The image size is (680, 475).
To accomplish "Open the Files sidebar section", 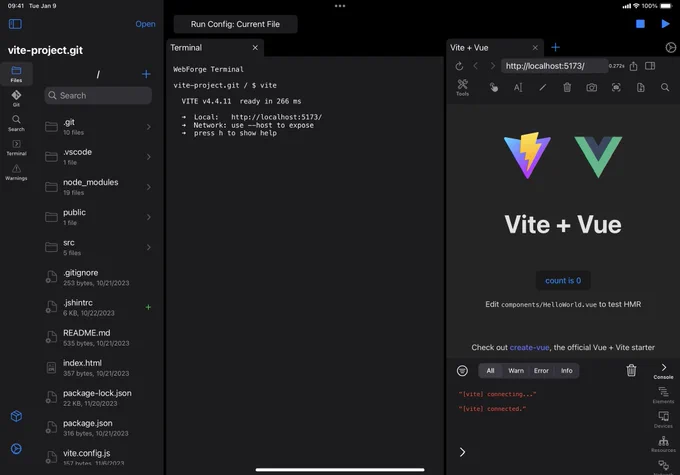I will pos(16,74).
